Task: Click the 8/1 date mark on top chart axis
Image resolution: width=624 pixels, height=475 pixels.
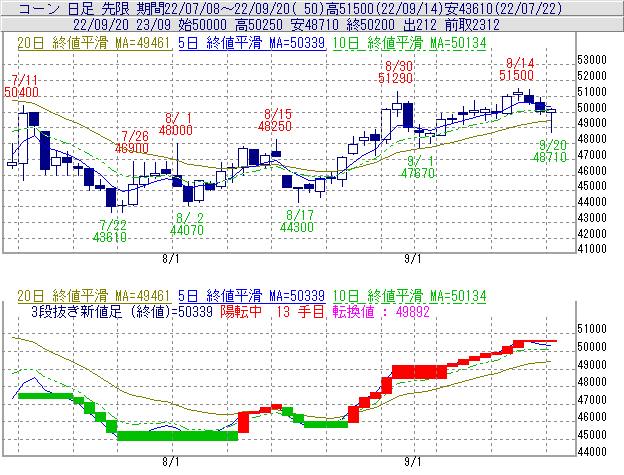Action: pyautogui.click(x=171, y=259)
